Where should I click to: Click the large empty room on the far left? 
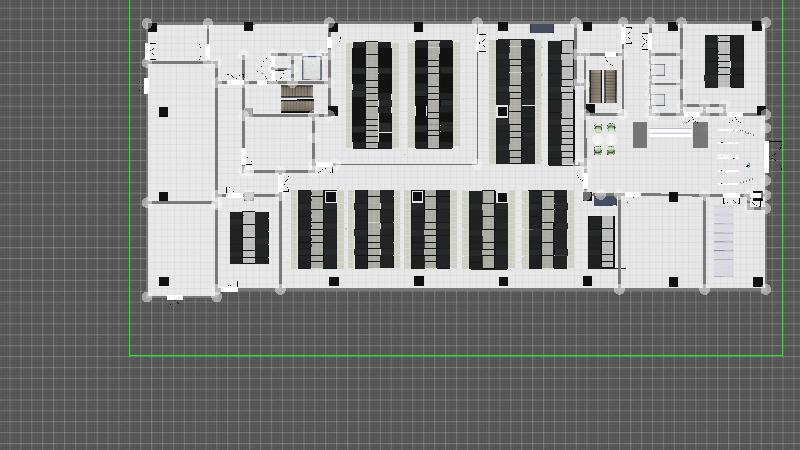(181, 132)
